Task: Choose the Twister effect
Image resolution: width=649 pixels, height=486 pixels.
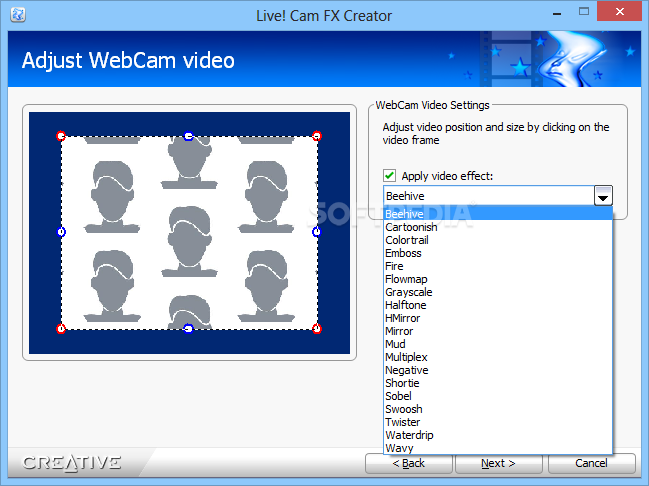Action: 498,422
